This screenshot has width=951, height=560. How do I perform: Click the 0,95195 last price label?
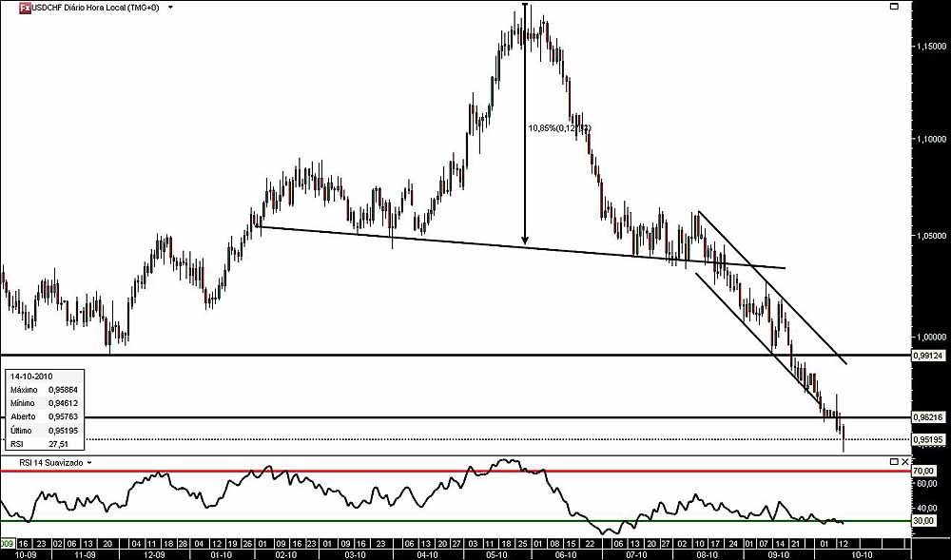(x=930, y=439)
